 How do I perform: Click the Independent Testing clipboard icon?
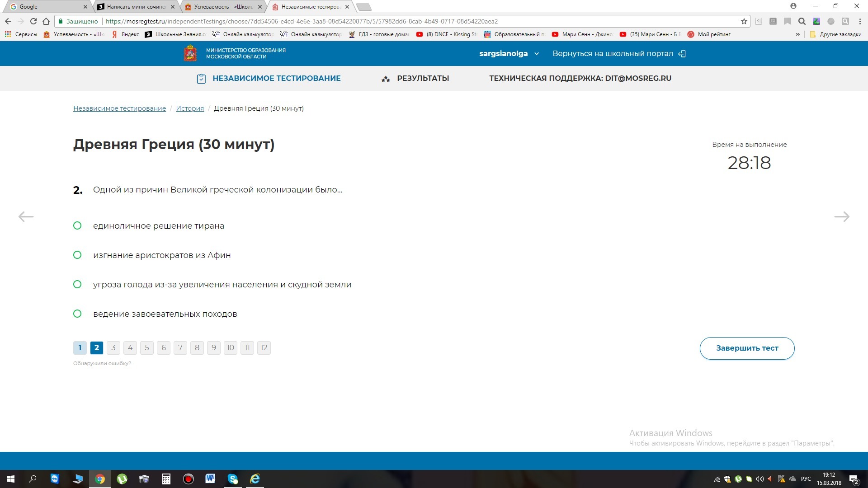(x=201, y=79)
